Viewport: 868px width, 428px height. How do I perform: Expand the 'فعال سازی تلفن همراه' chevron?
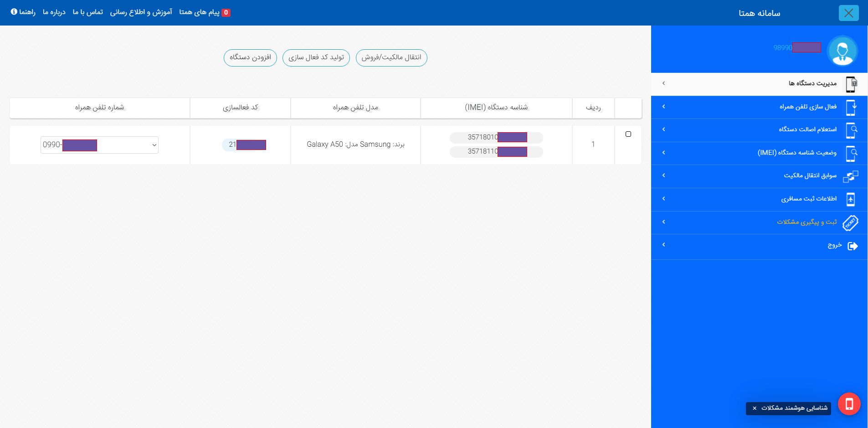point(663,106)
